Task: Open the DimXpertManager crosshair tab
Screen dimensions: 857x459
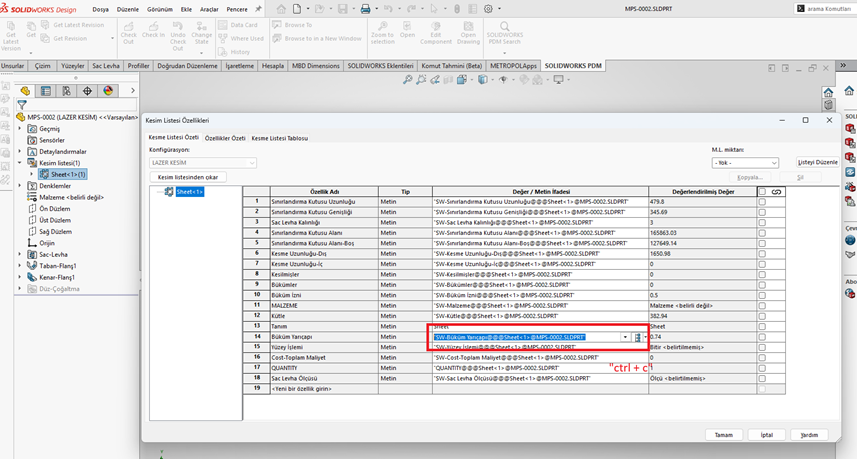Action: [88, 91]
